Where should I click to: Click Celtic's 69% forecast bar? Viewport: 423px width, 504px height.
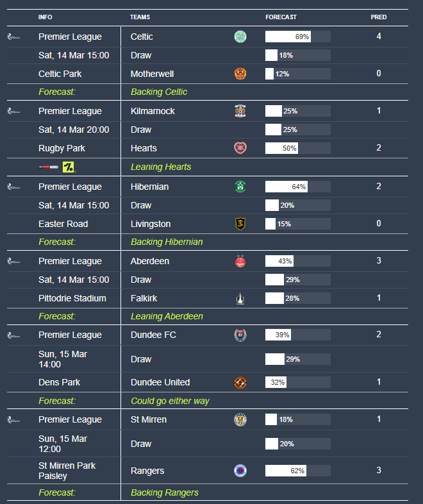(297, 37)
